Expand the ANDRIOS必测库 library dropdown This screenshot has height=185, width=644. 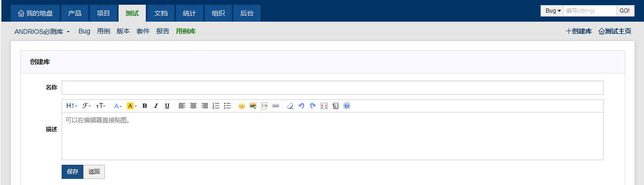[42, 32]
